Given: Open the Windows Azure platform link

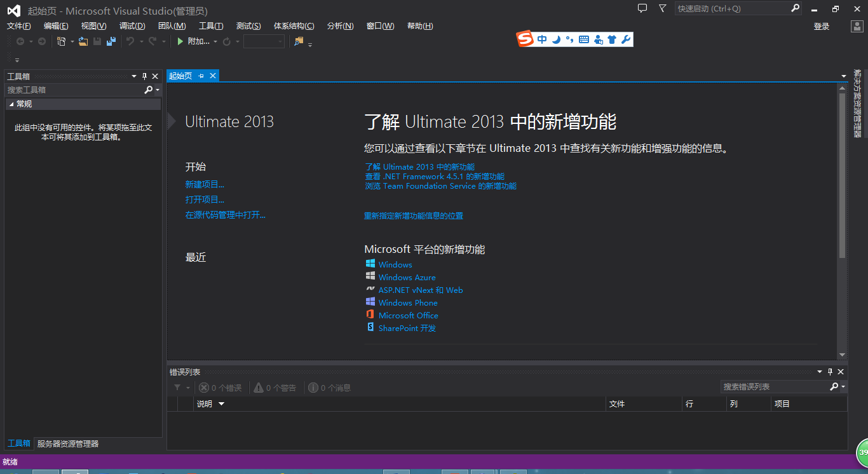Looking at the screenshot, I should coord(407,278).
